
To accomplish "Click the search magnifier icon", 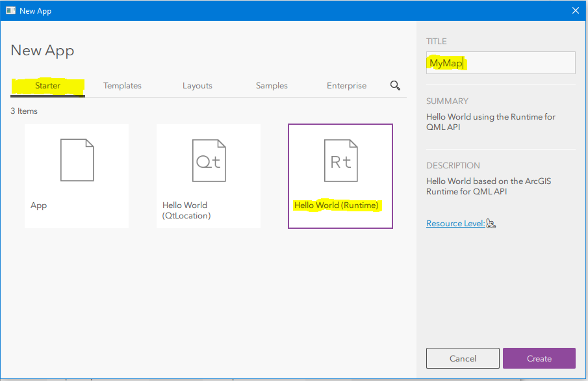I will click(395, 86).
